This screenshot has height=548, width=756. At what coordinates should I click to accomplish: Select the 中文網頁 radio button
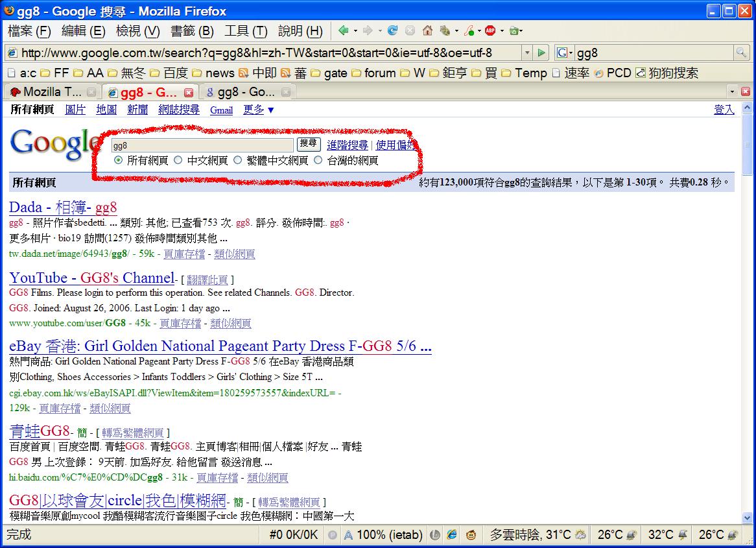178,160
